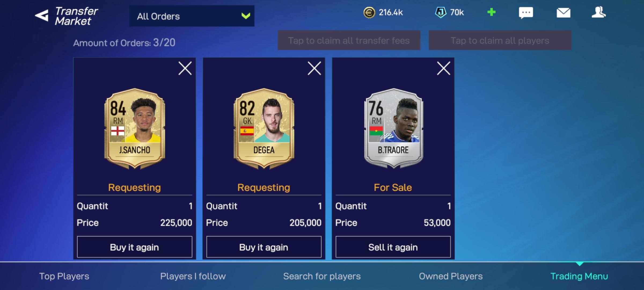
Task: Expand the All Orders dropdown
Action: [x=192, y=16]
